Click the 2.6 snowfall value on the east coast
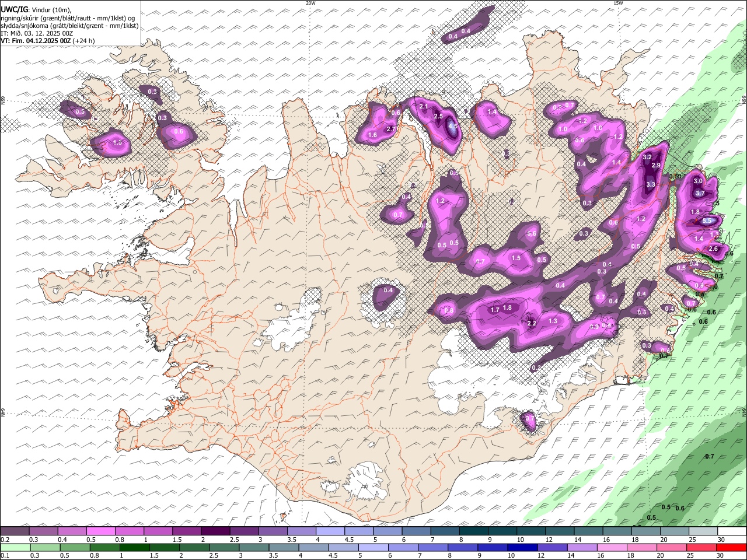 (713, 249)
